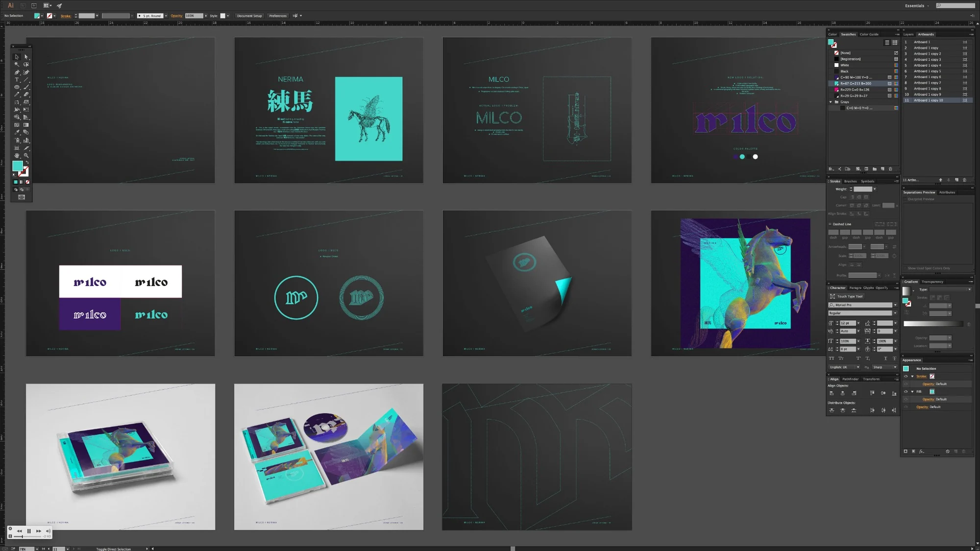Select the Zoom magnifier tool

26,155
